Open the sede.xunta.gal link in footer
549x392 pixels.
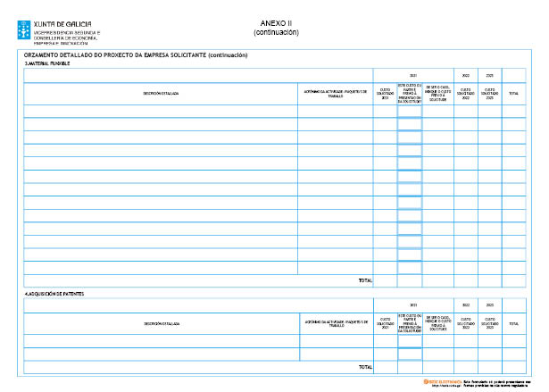coord(447,386)
